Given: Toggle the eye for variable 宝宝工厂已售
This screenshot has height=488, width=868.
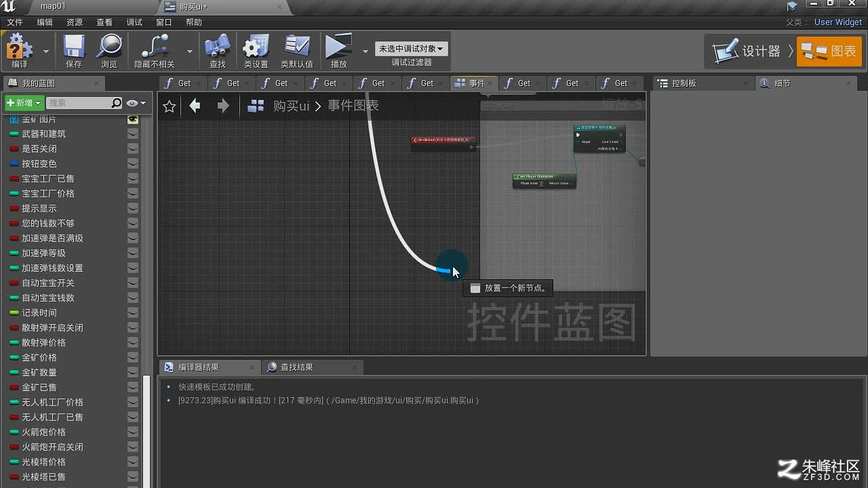Looking at the screenshot, I should (133, 179).
